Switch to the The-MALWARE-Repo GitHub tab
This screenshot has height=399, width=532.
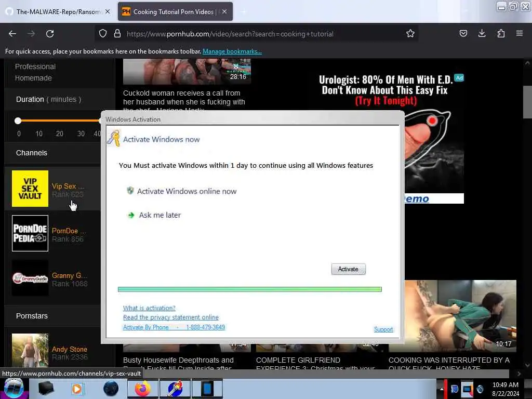(x=58, y=11)
